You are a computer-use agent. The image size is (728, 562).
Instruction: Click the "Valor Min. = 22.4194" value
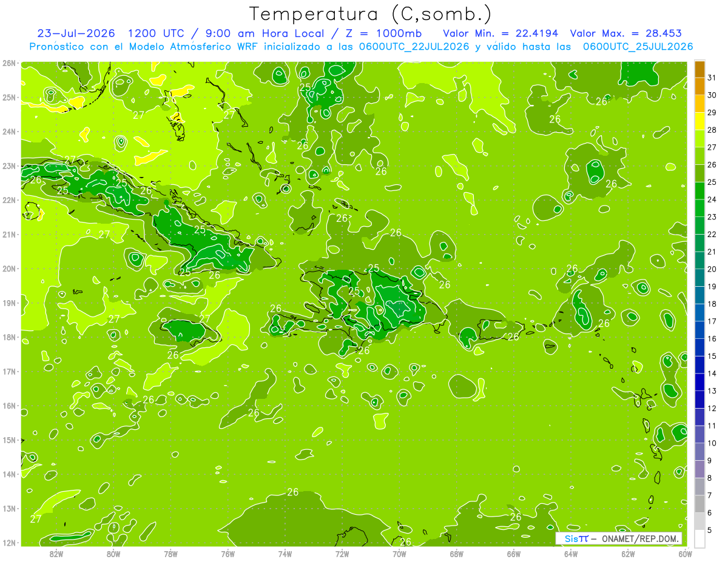500,33
